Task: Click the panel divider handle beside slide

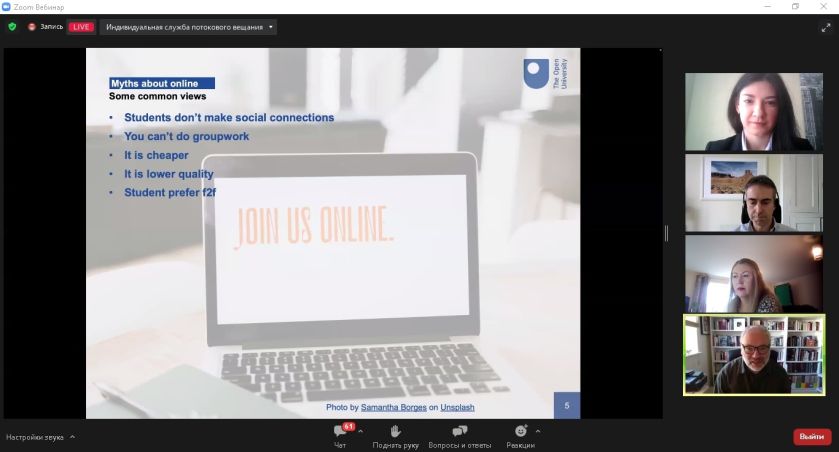Action: (666, 233)
